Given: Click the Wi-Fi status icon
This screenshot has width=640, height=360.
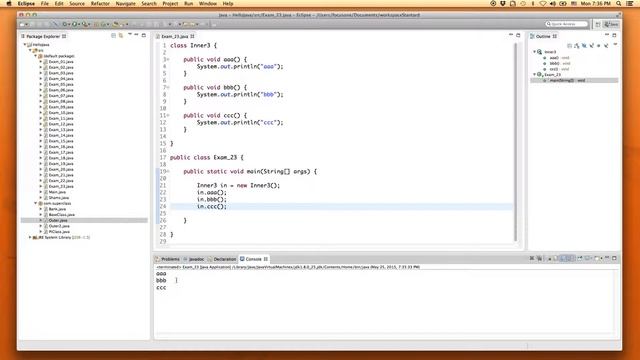Looking at the screenshot, I should point(542,3).
